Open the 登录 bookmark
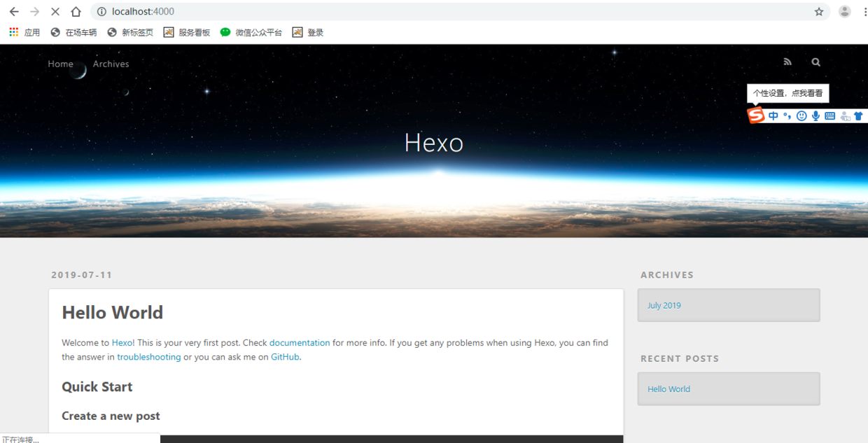Image resolution: width=868 pixels, height=443 pixels. [308, 32]
